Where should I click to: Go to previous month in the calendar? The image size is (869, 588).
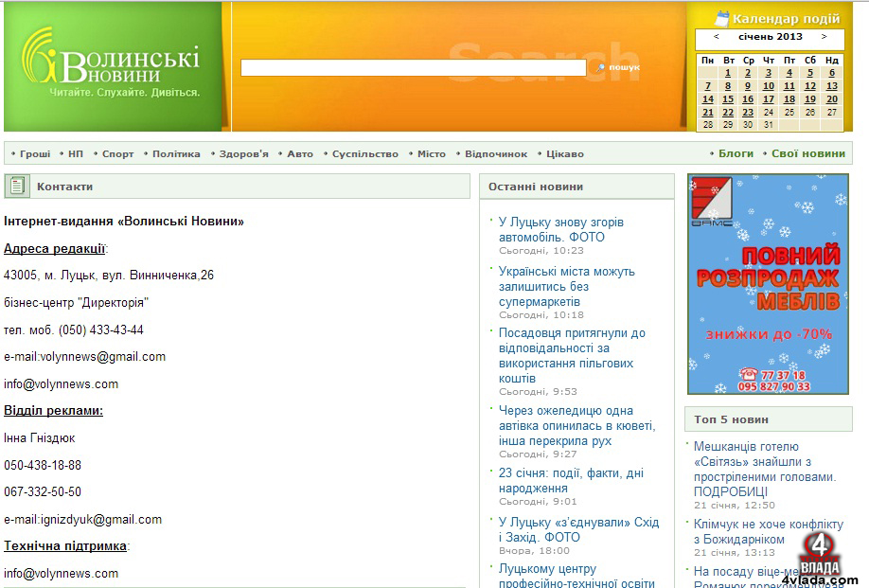coord(716,37)
